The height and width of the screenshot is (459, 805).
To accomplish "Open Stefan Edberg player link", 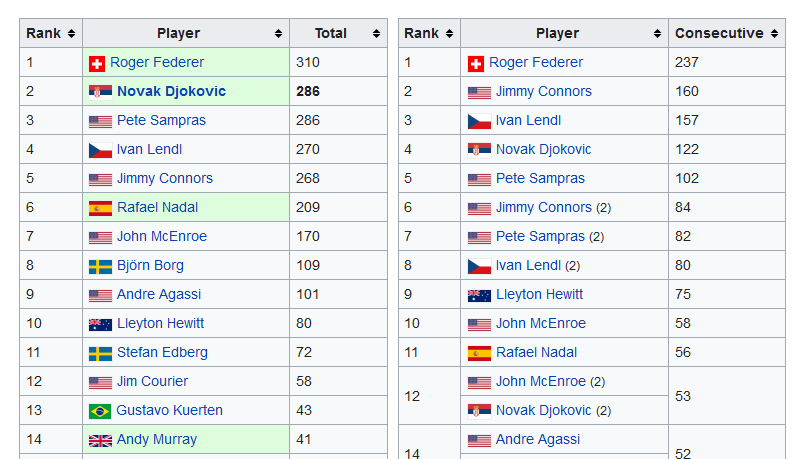I will [162, 352].
